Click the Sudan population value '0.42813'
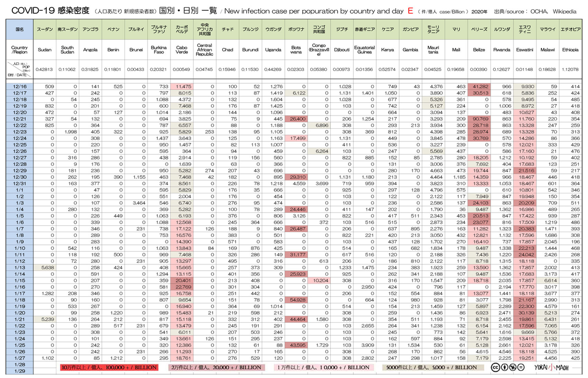 [45, 70]
